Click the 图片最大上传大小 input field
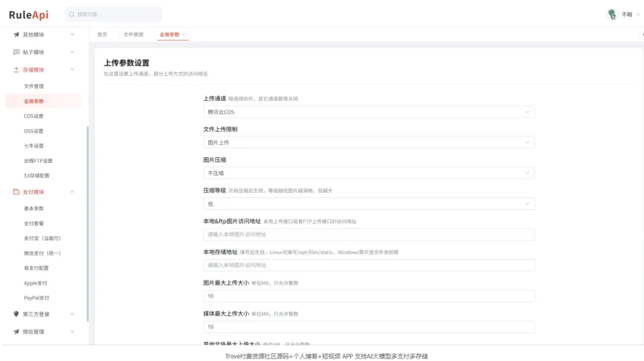The image size is (644, 361). [369, 296]
